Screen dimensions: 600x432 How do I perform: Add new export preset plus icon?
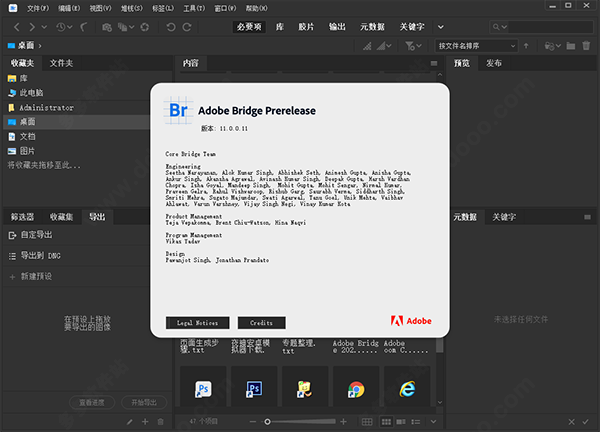(145, 422)
